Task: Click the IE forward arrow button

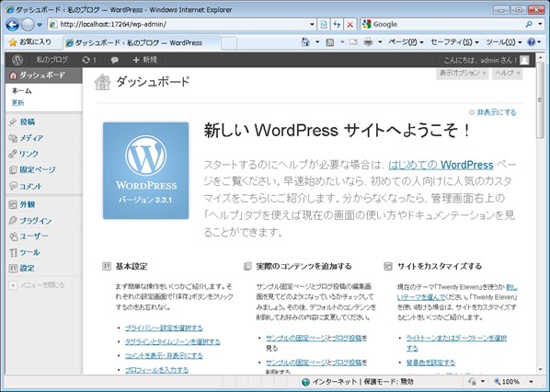Action: [x=28, y=25]
